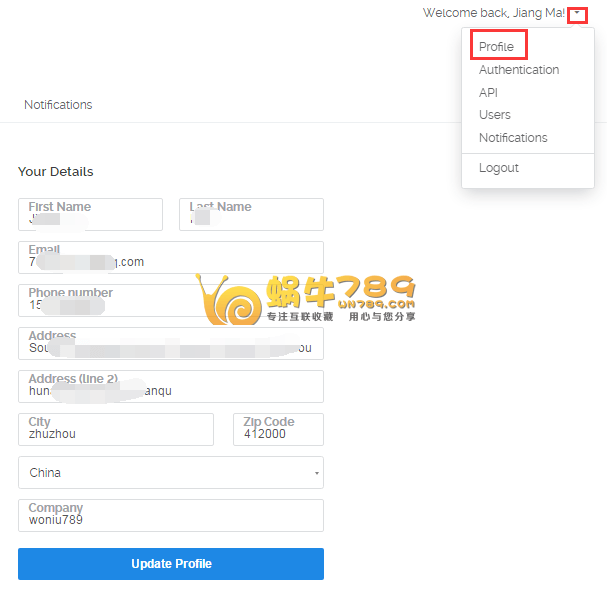Open Users from the dropdown menu
Viewport: 607px width, 597px height.
pos(495,115)
